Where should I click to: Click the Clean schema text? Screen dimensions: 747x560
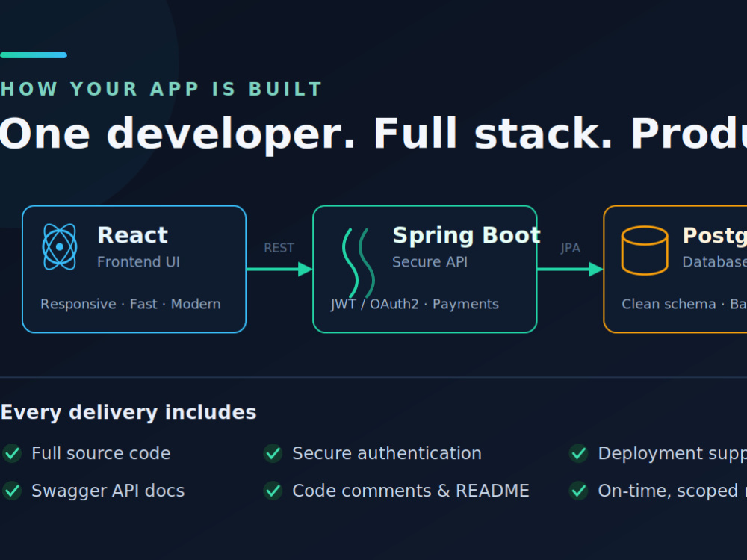coord(669,305)
